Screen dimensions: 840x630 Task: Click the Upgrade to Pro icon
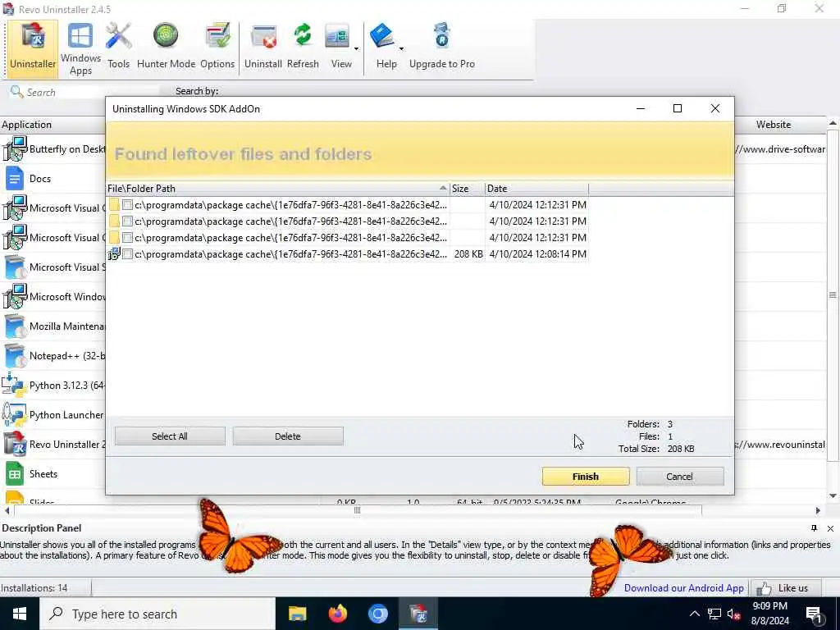click(442, 47)
